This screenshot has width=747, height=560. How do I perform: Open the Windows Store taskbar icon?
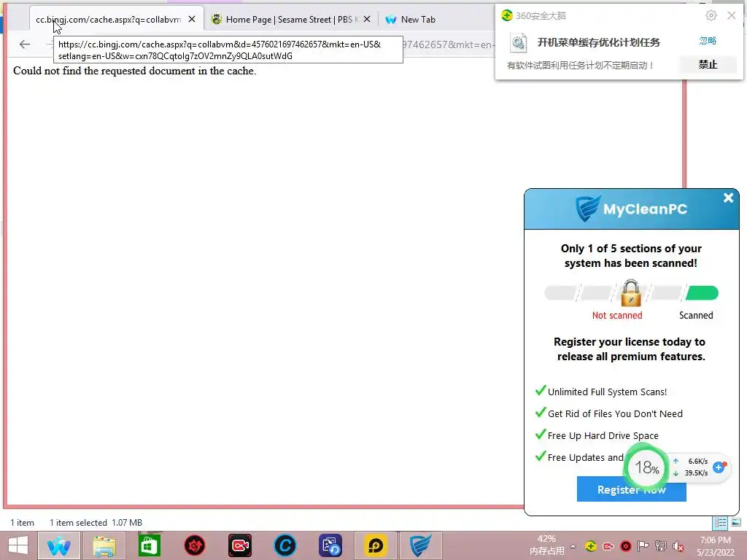[149, 545]
